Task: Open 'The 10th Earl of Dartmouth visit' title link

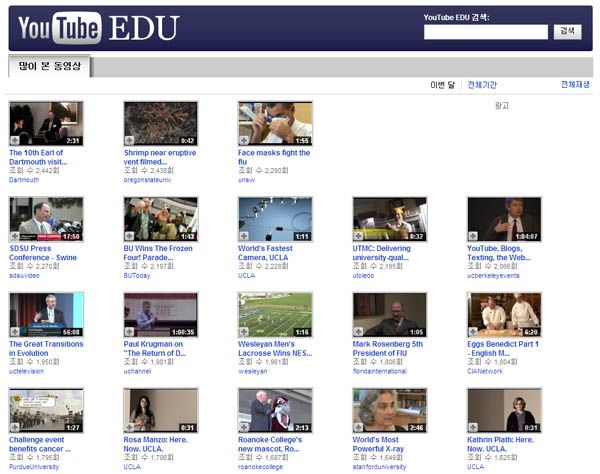Action: [x=38, y=157]
